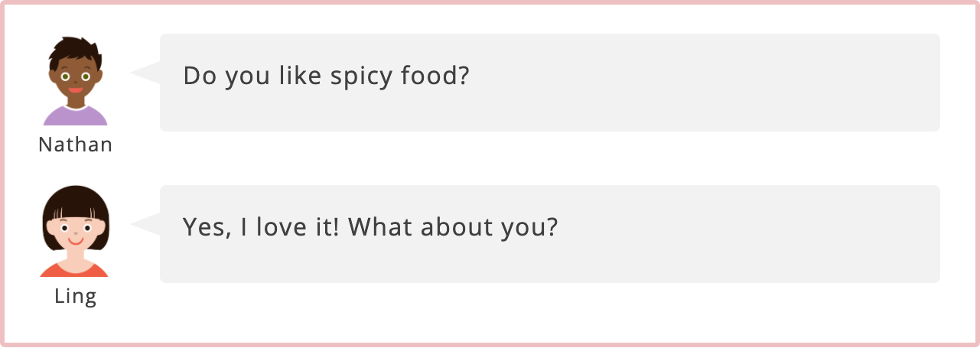The image size is (980, 348).
Task: Click the question mark after 'food'
Action: (x=461, y=75)
